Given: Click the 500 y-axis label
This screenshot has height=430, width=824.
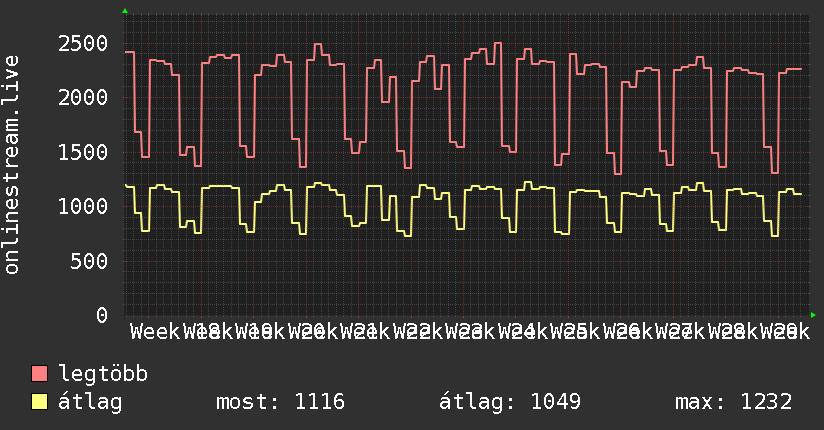Looking at the screenshot, I should point(89,261).
